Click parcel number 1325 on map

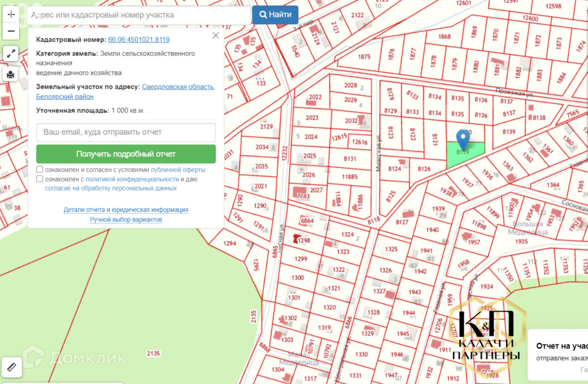pos(391,249)
